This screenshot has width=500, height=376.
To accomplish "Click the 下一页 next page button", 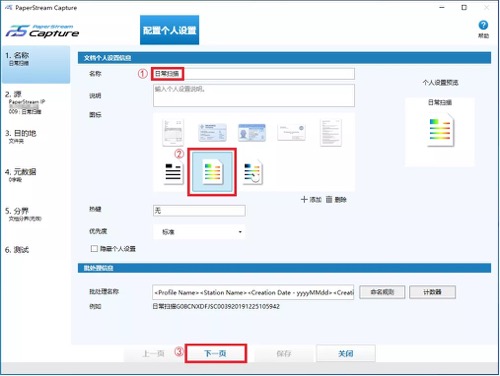I will click(216, 353).
